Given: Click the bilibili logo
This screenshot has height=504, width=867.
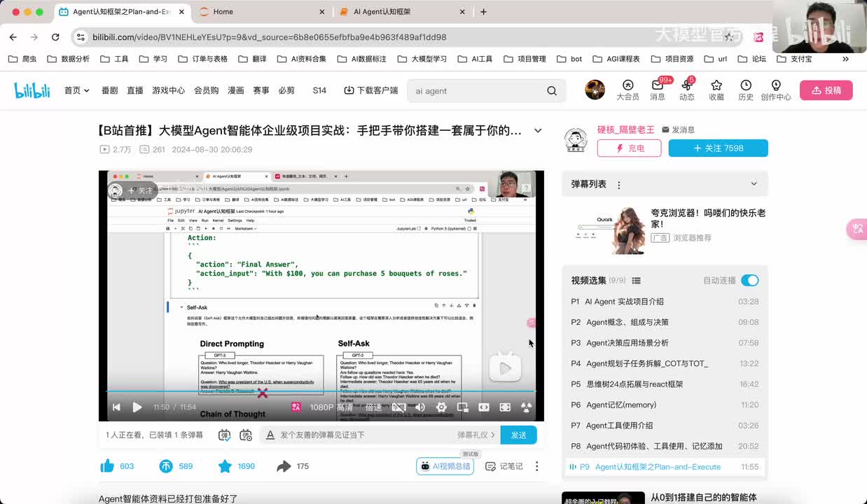Looking at the screenshot, I should (x=32, y=90).
